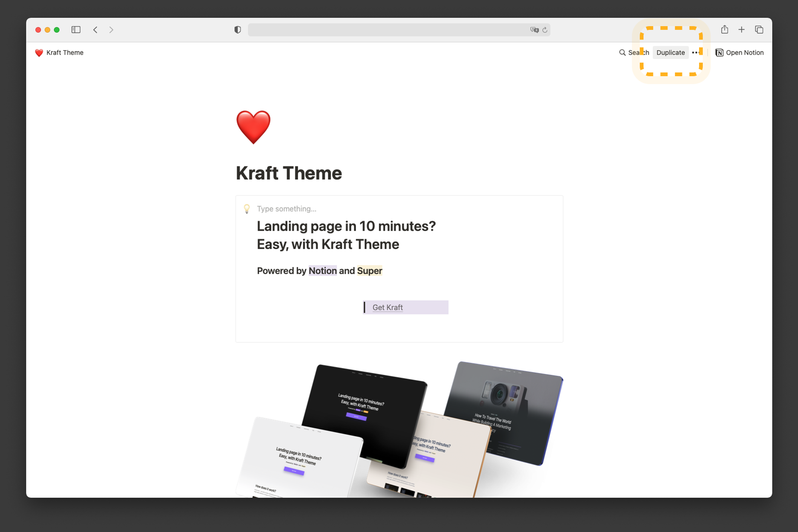Add a new tab with plus icon

point(741,30)
